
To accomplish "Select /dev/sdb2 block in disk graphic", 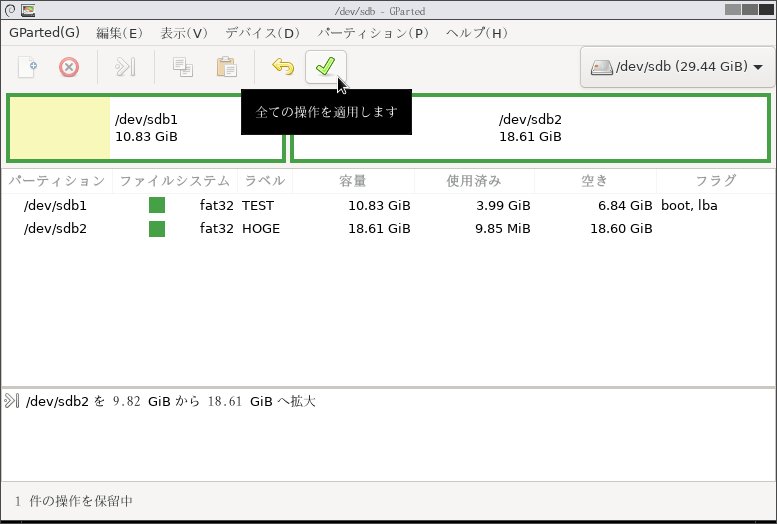I will [x=530, y=128].
